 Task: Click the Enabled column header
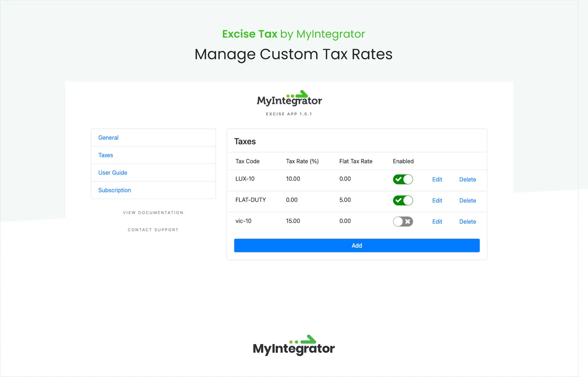(403, 161)
